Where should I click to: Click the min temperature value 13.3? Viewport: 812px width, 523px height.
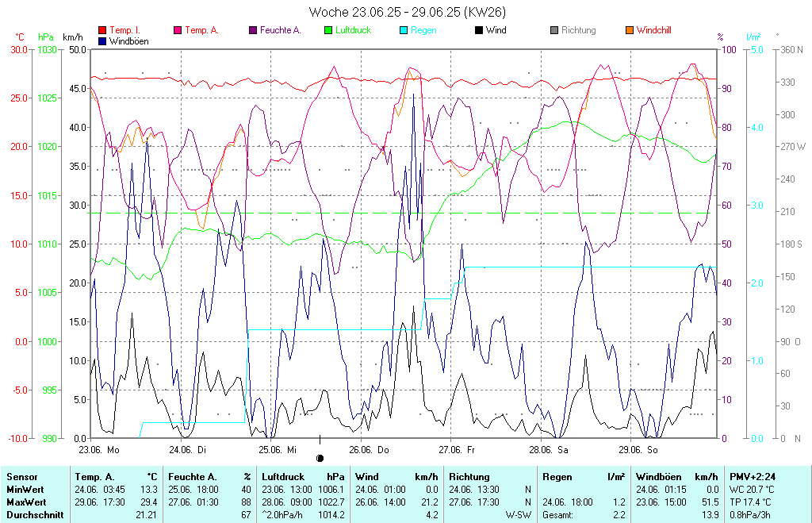[149, 490]
